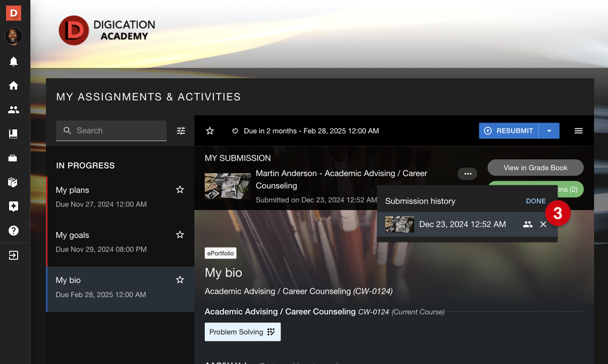Click the 'Submission history' popup title
The height and width of the screenshot is (364, 608).
420,201
